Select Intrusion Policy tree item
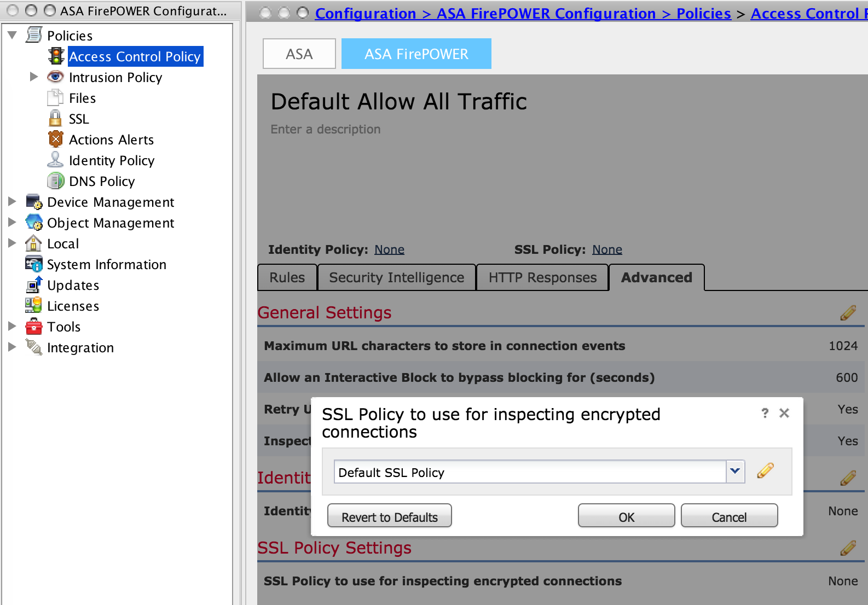The image size is (868, 605). tap(115, 77)
